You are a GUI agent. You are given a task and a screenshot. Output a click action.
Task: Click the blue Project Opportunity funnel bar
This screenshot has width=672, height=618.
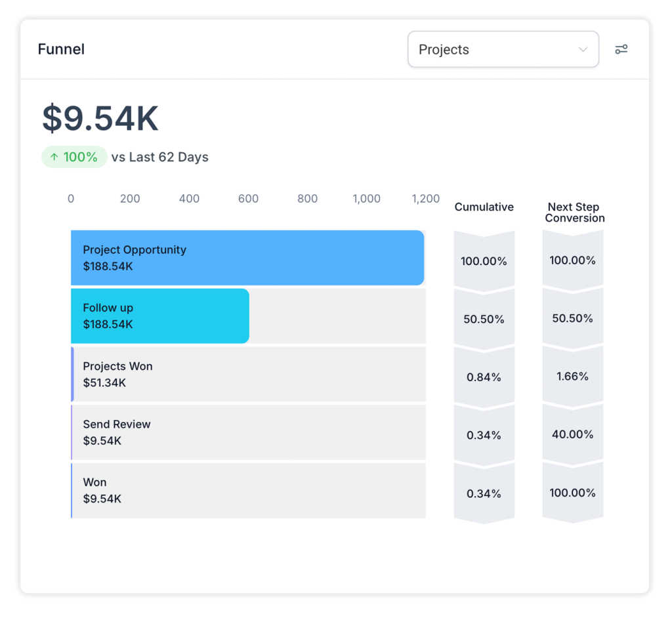247,258
